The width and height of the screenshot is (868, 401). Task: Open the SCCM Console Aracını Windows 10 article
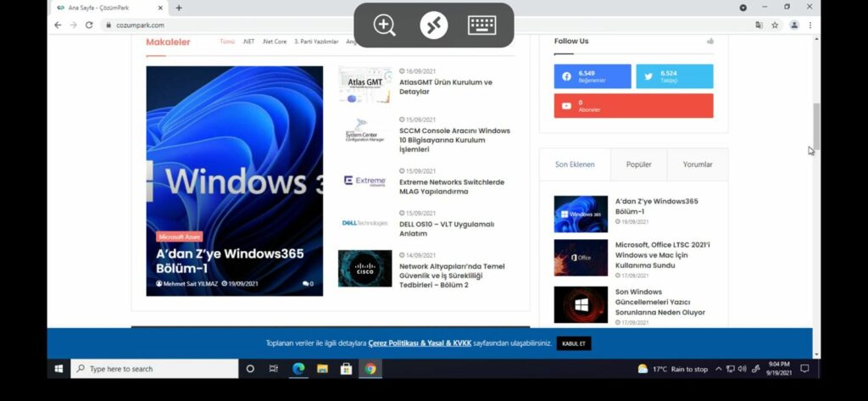click(x=454, y=140)
